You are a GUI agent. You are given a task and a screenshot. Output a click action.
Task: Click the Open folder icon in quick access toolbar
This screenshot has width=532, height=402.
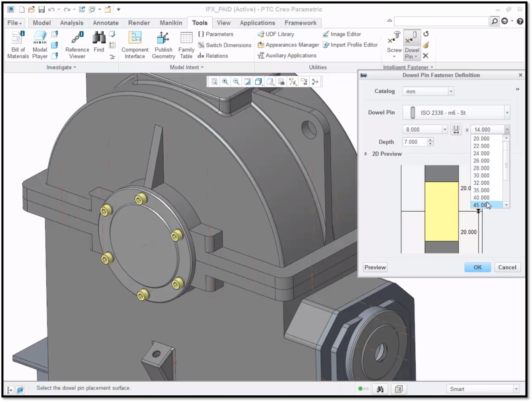(32, 9)
